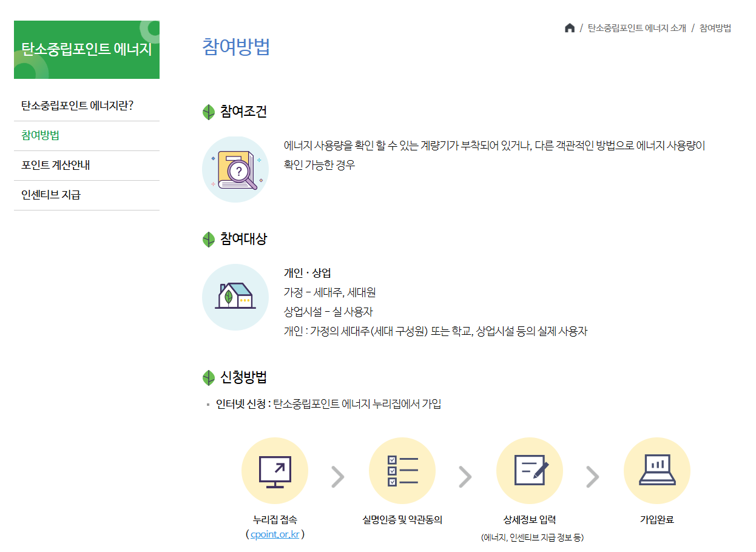Click the eco house icon under 참여대상
The image size is (756, 552).
click(235, 297)
